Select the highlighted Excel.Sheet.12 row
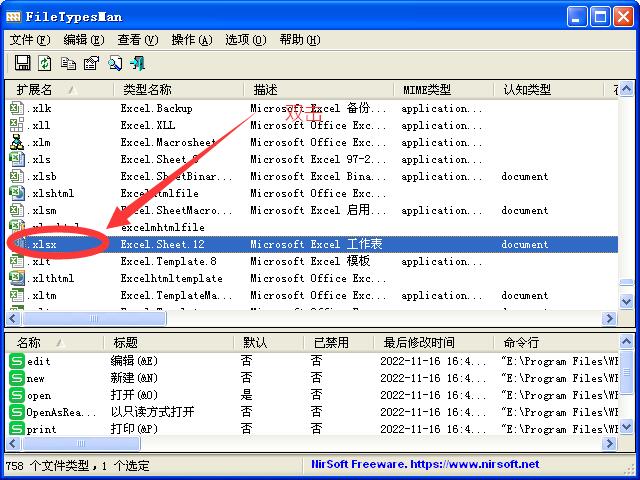This screenshot has height=480, width=640. [x=313, y=244]
